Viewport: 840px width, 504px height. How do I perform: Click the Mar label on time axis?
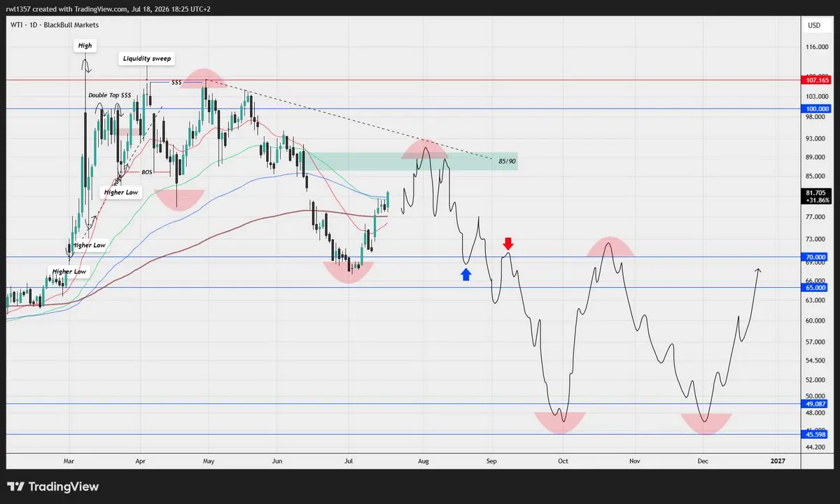(x=69, y=461)
